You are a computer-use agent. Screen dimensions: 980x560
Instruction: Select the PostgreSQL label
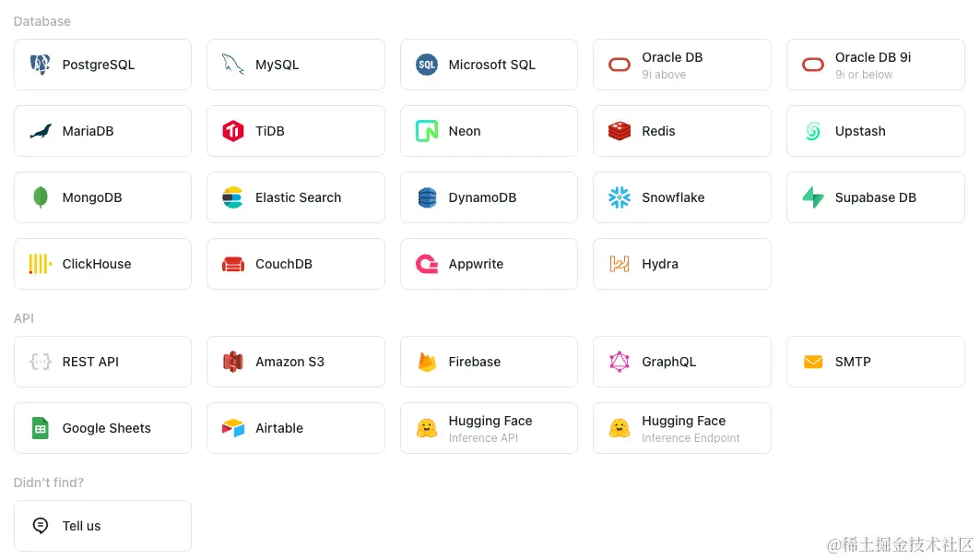coord(98,65)
